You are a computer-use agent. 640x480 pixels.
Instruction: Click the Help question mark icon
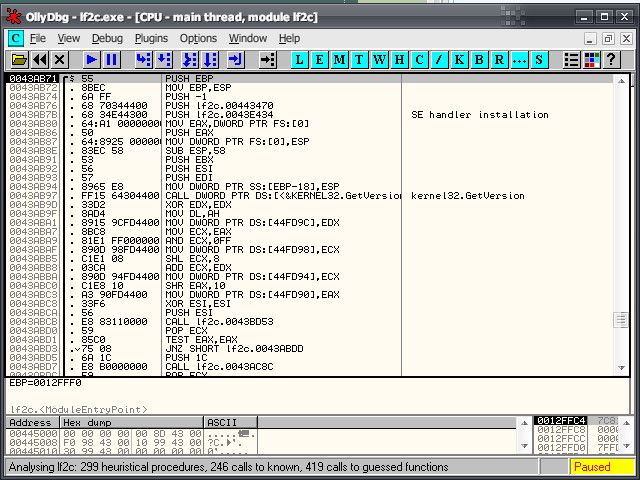(x=611, y=60)
